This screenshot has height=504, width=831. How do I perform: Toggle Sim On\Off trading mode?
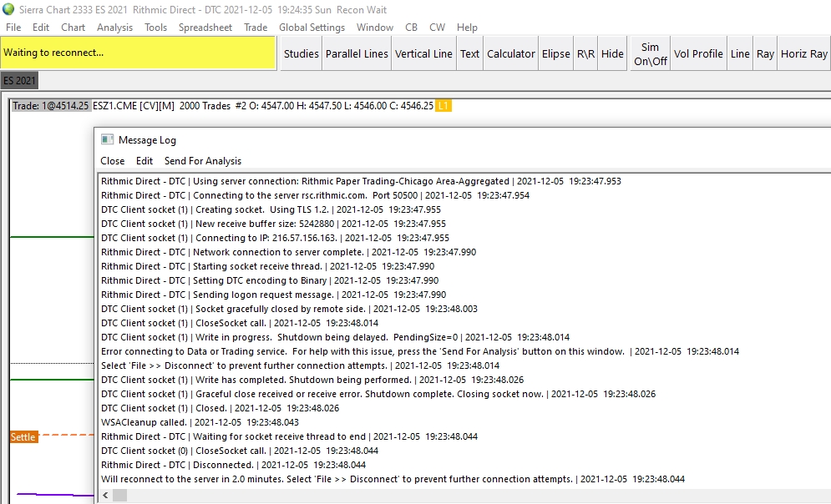pos(651,53)
